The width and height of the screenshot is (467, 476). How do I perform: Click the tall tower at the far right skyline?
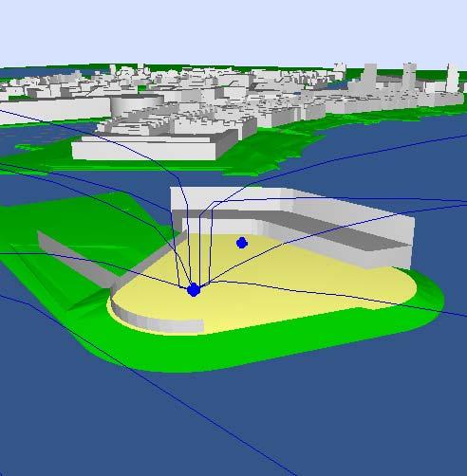pyautogui.click(x=453, y=78)
